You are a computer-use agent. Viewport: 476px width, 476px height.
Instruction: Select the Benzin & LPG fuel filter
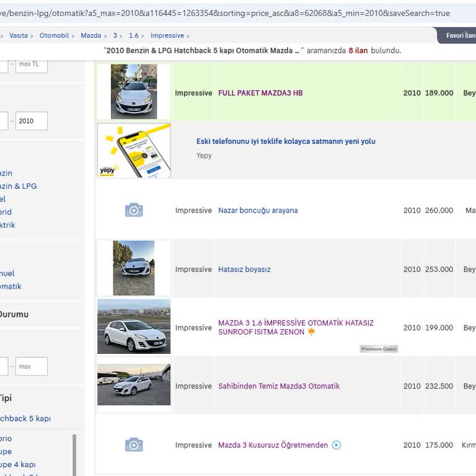coord(18,186)
